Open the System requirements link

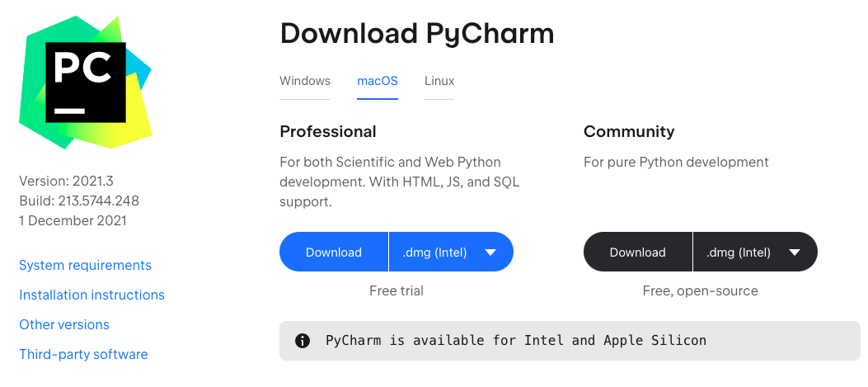point(85,265)
